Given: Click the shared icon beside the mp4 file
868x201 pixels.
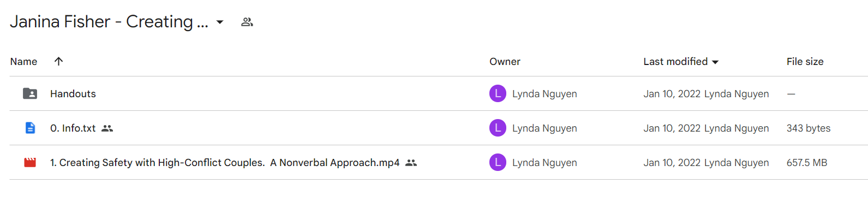Looking at the screenshot, I should 411,163.
